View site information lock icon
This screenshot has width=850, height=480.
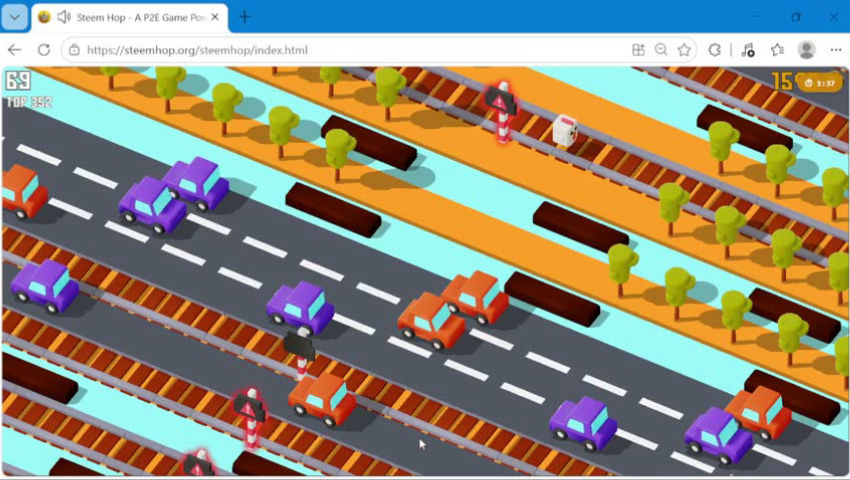point(74,50)
